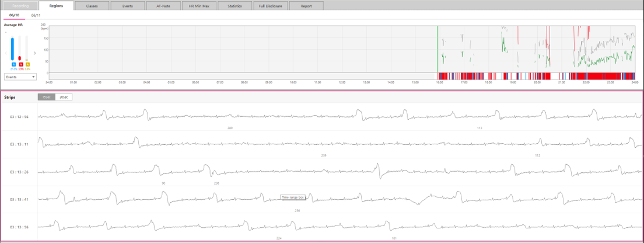This screenshot has width=644, height=243.
Task: Click the 112 interval value
Action: point(538,155)
